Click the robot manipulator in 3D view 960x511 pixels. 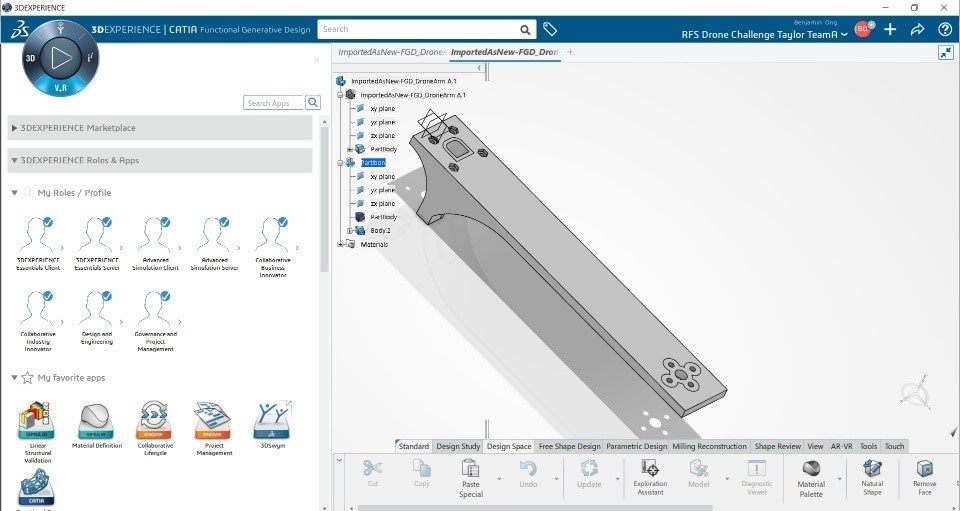click(917, 392)
